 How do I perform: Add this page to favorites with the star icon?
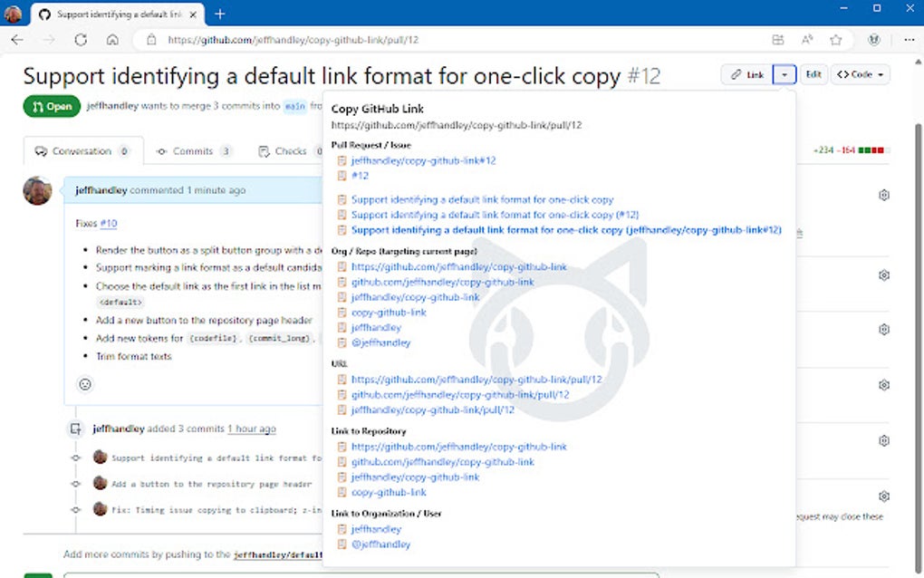click(x=836, y=40)
